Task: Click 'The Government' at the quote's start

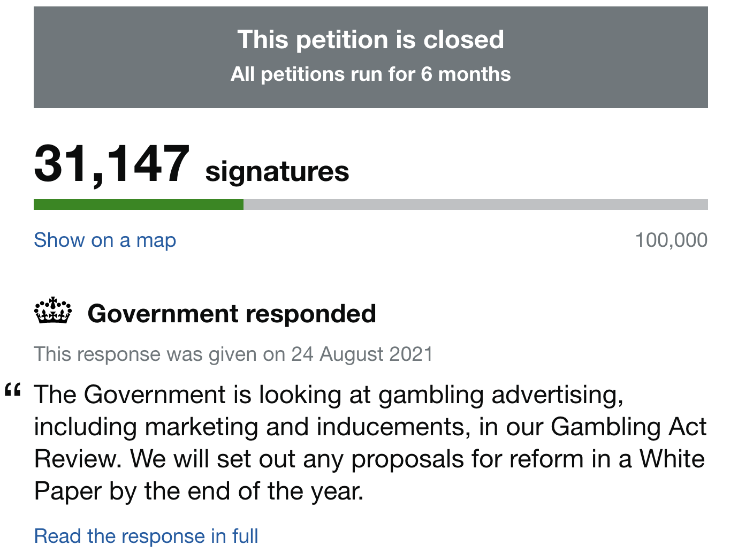Action: coord(130,395)
